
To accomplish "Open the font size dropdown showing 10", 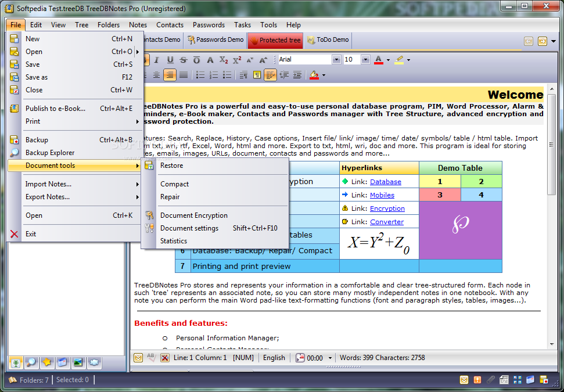I will [365, 60].
